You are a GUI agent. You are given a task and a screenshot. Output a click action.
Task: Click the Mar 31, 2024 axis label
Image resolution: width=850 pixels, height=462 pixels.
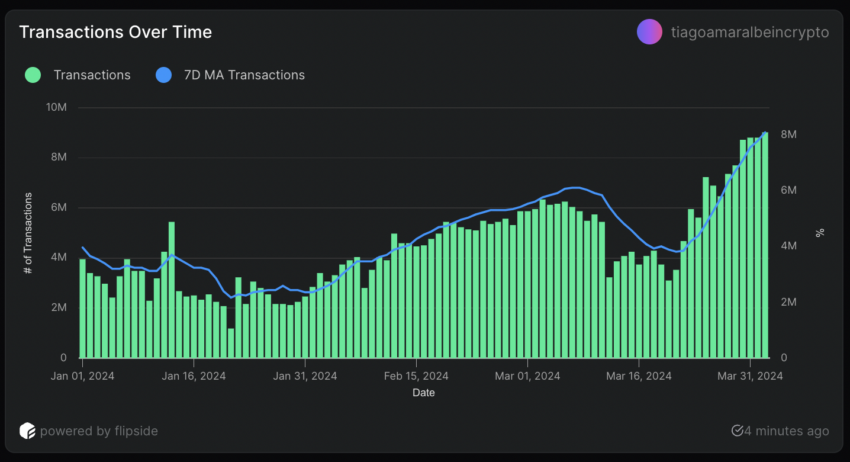(x=750, y=376)
